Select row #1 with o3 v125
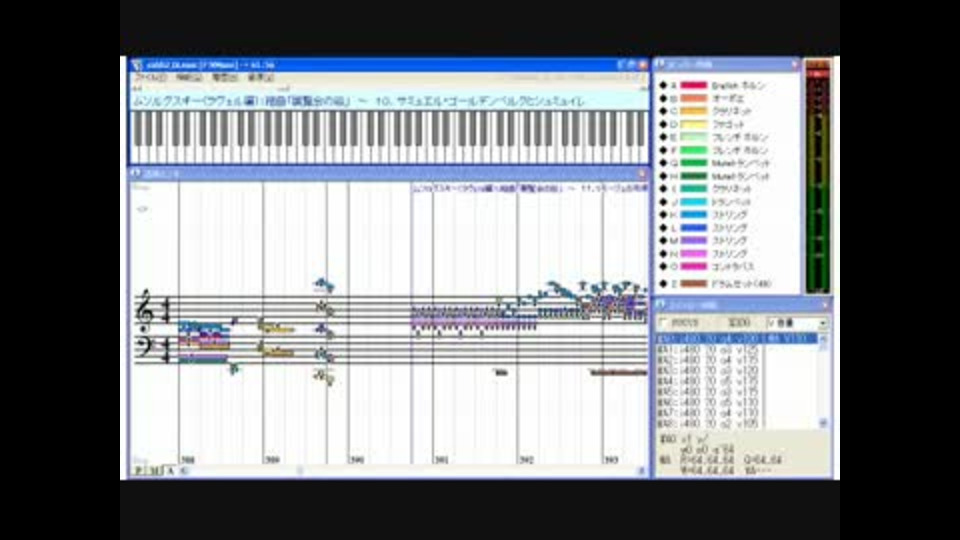The width and height of the screenshot is (960, 540). [737, 350]
